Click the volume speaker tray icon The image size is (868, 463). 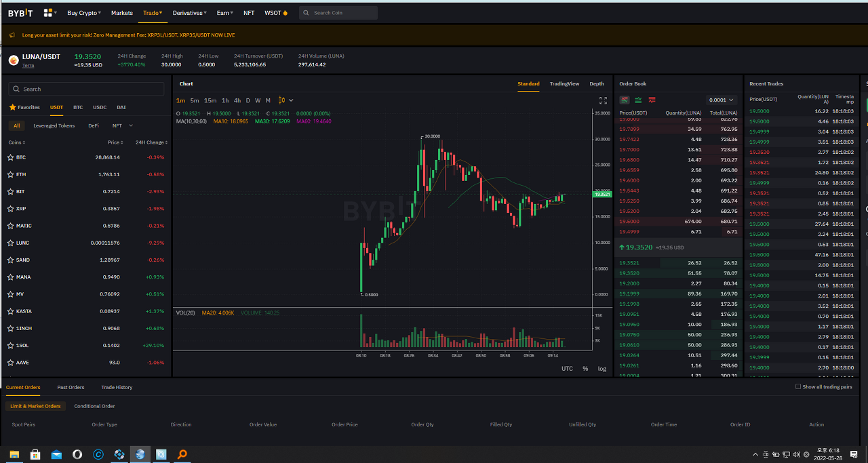coord(796,454)
